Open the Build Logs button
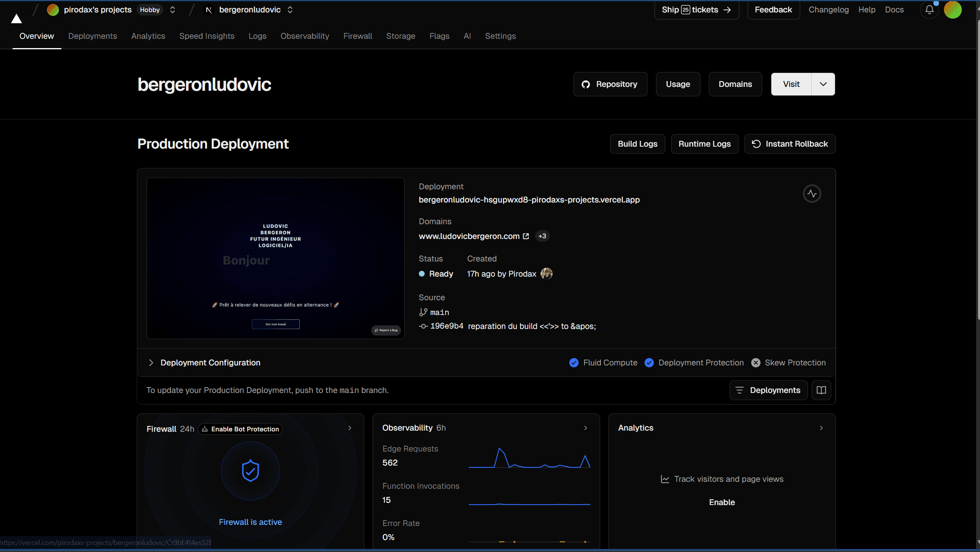The height and width of the screenshot is (552, 980). (x=637, y=144)
